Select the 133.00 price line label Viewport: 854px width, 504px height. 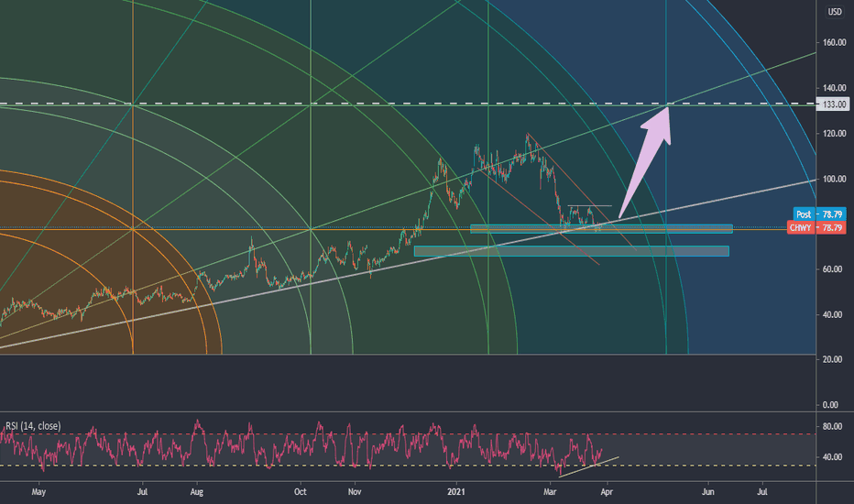coord(833,104)
